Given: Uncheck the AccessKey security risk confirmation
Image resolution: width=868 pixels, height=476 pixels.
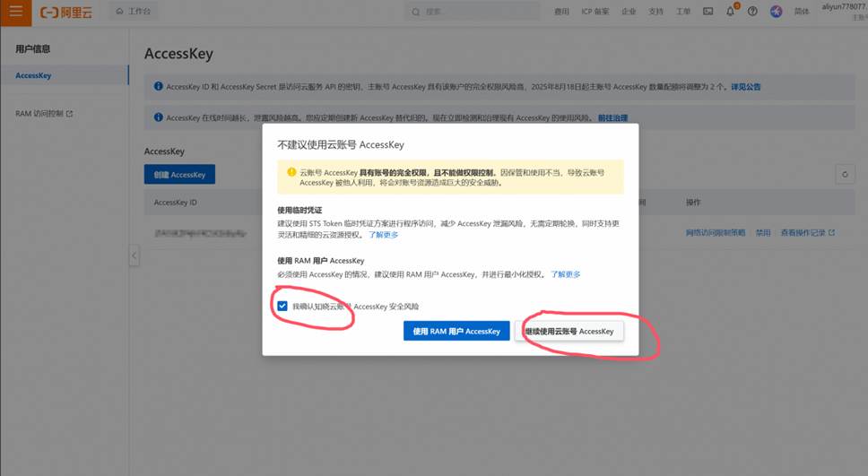Looking at the screenshot, I should pos(282,307).
